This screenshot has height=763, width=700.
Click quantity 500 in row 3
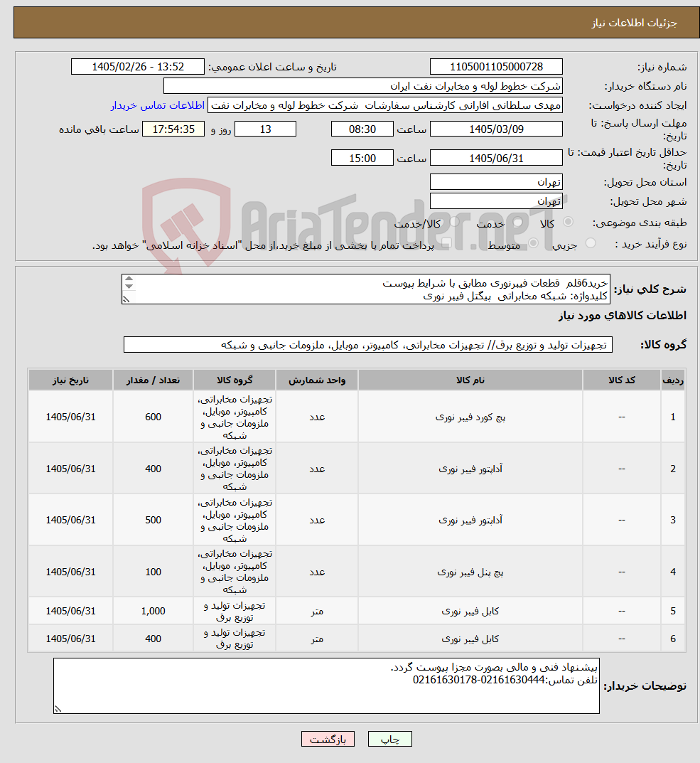coord(153,521)
